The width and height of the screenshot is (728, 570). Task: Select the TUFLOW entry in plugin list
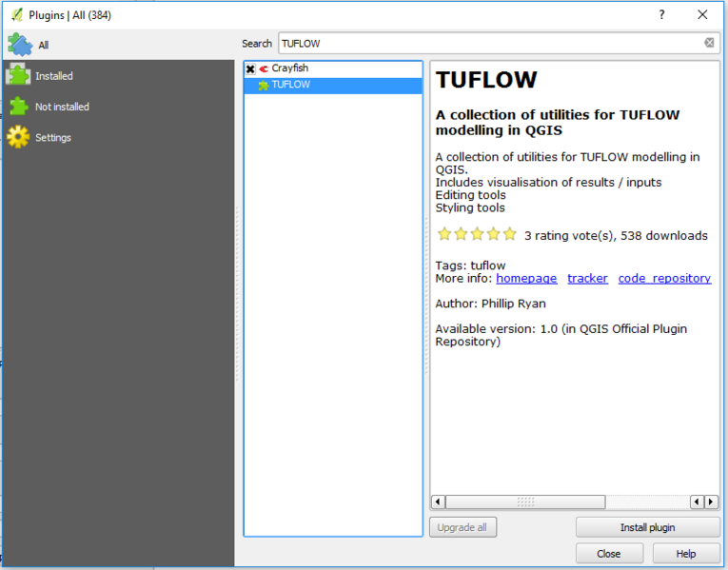pyautogui.click(x=290, y=86)
